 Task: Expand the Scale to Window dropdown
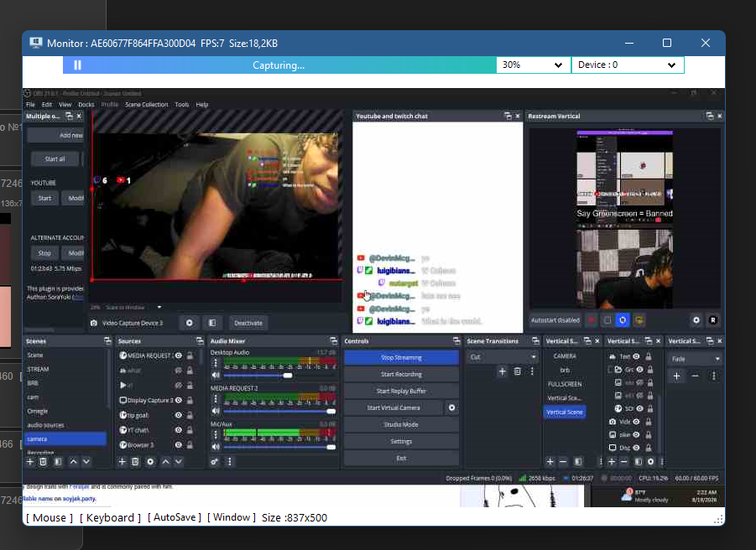159,307
